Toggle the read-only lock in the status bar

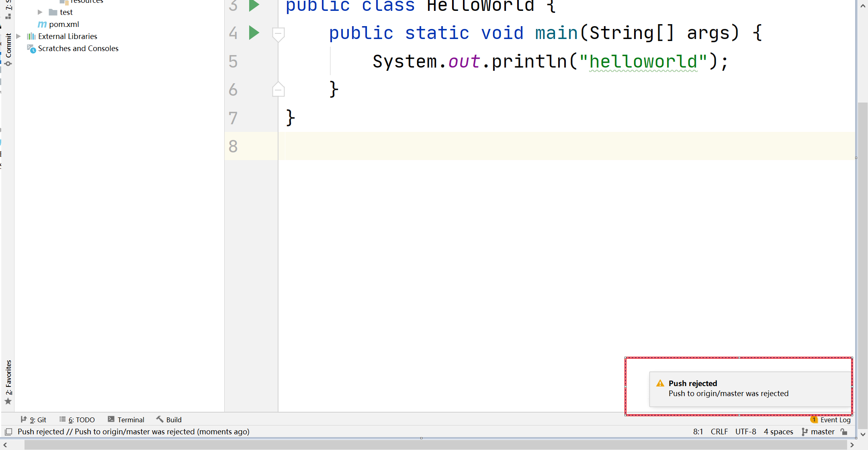point(844,432)
